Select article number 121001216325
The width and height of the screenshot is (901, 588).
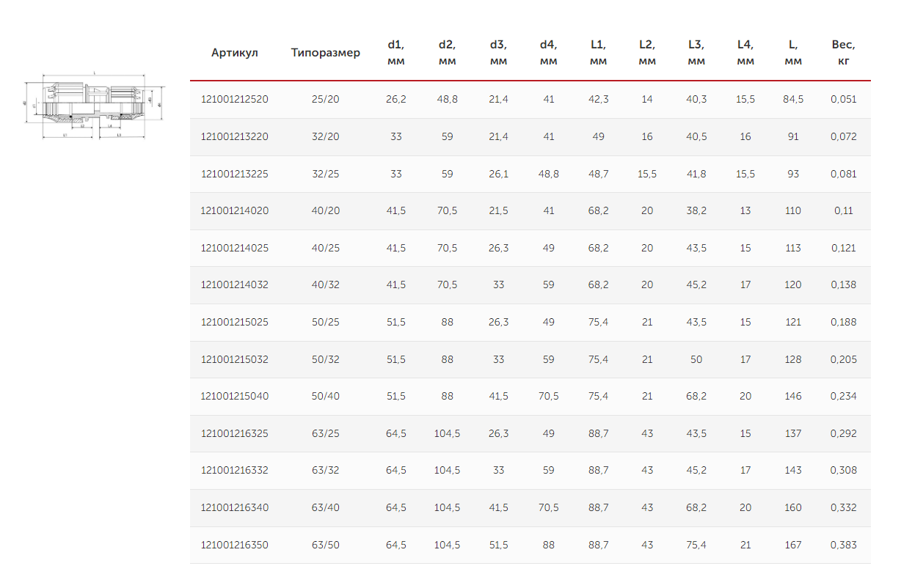(235, 433)
